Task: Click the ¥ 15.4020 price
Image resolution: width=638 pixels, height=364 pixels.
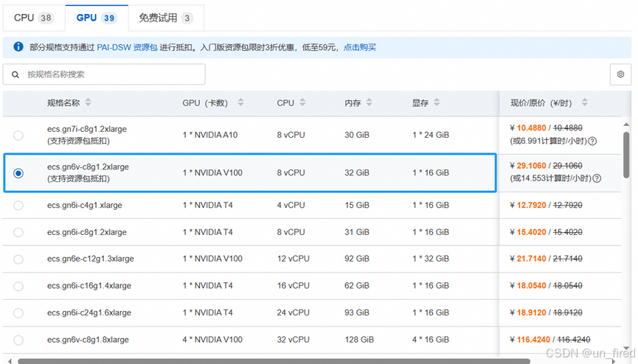Action: [x=528, y=232]
